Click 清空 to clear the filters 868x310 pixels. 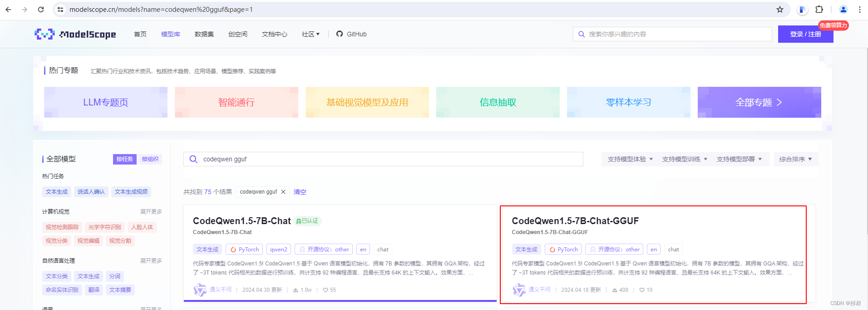[x=300, y=192]
